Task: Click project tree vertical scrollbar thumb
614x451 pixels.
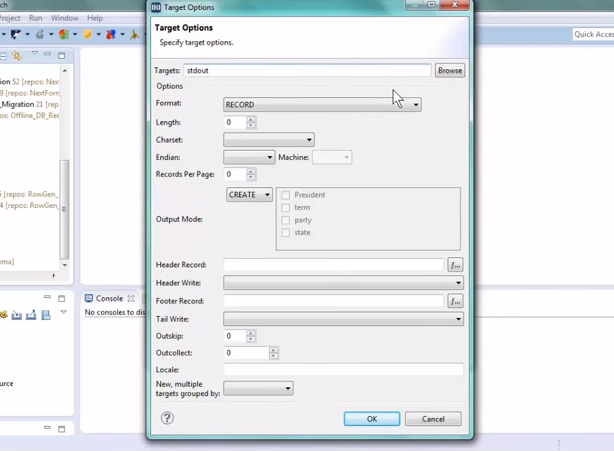Action: click(x=65, y=209)
